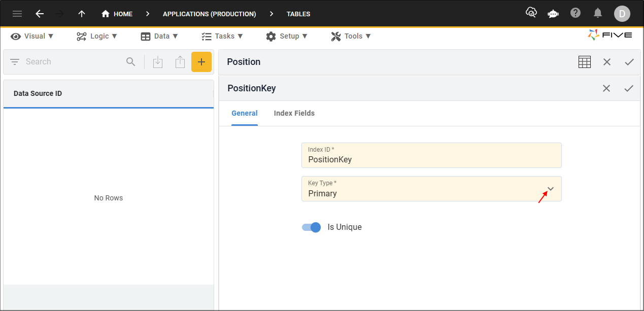Expand the Data menu
The width and height of the screenshot is (644, 311).
pyautogui.click(x=159, y=36)
